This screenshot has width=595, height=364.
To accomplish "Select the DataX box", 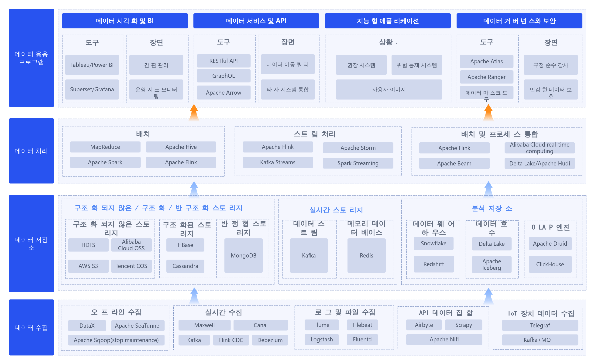I will coord(87,325).
